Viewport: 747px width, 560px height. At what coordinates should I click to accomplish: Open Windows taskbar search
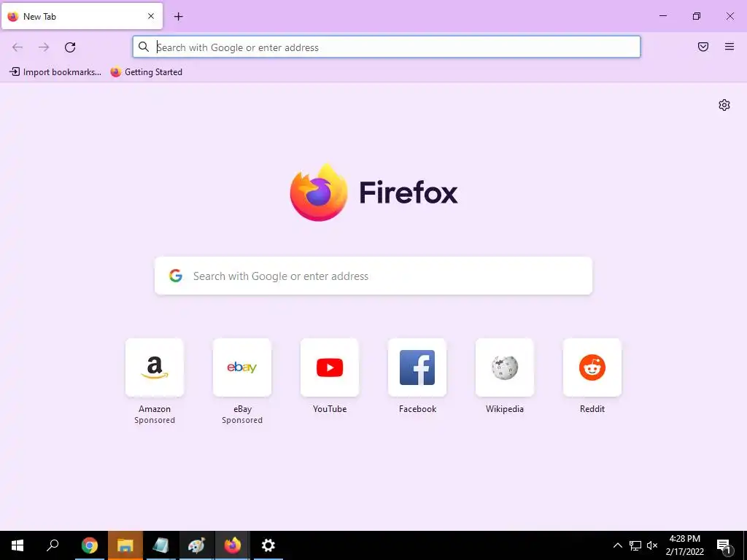pyautogui.click(x=53, y=545)
